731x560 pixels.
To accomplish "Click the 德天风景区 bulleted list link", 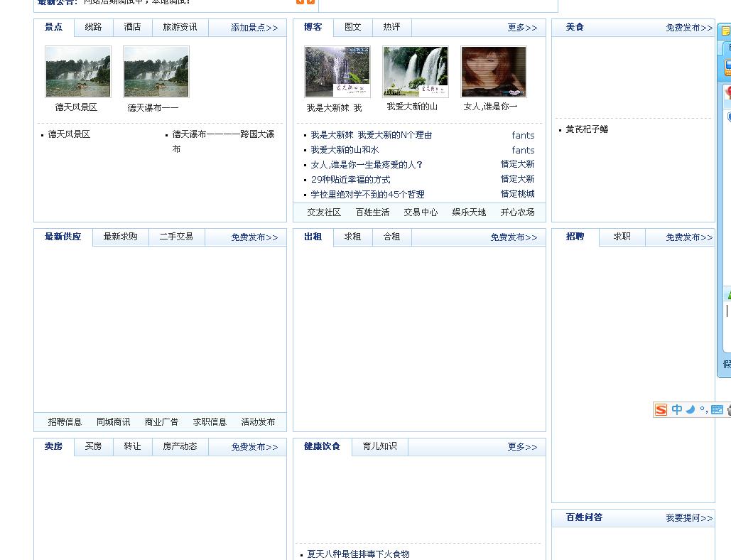I will click(x=69, y=134).
